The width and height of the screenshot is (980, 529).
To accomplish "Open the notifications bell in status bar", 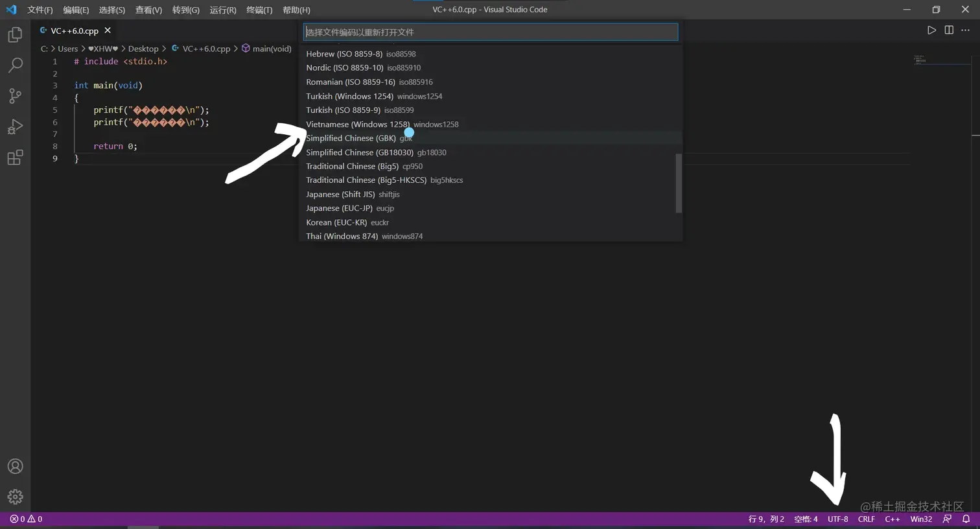I will click(x=966, y=519).
